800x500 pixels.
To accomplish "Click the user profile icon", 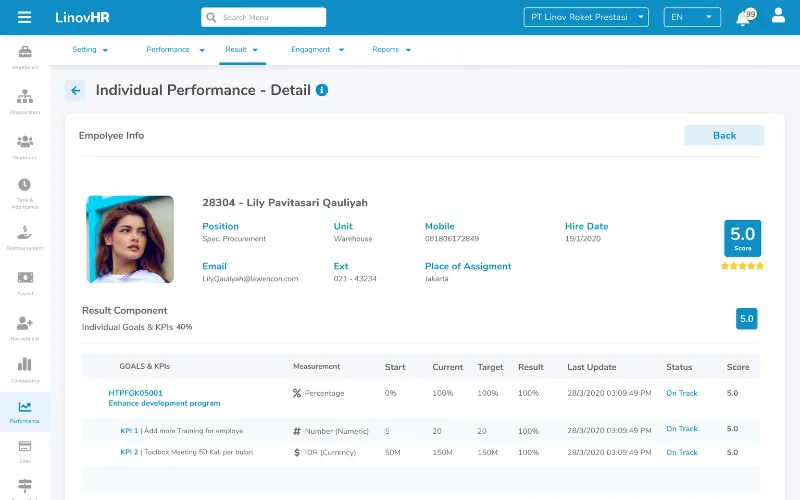I will click(777, 17).
